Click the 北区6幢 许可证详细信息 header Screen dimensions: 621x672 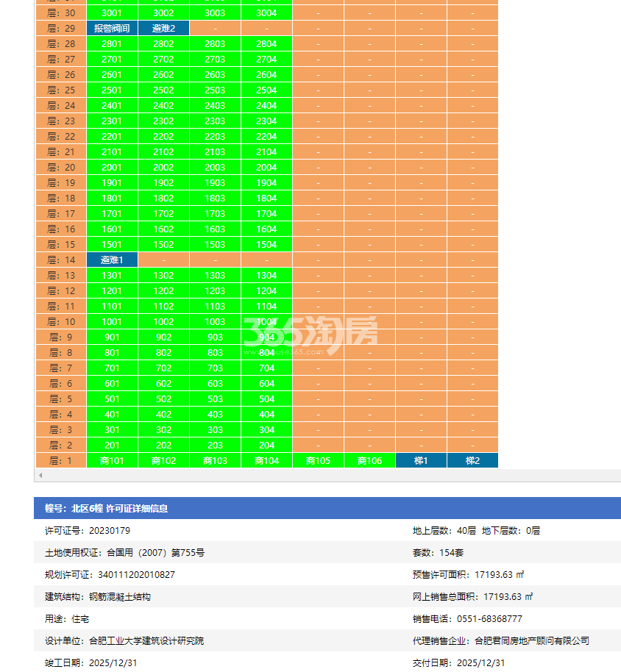click(x=107, y=508)
